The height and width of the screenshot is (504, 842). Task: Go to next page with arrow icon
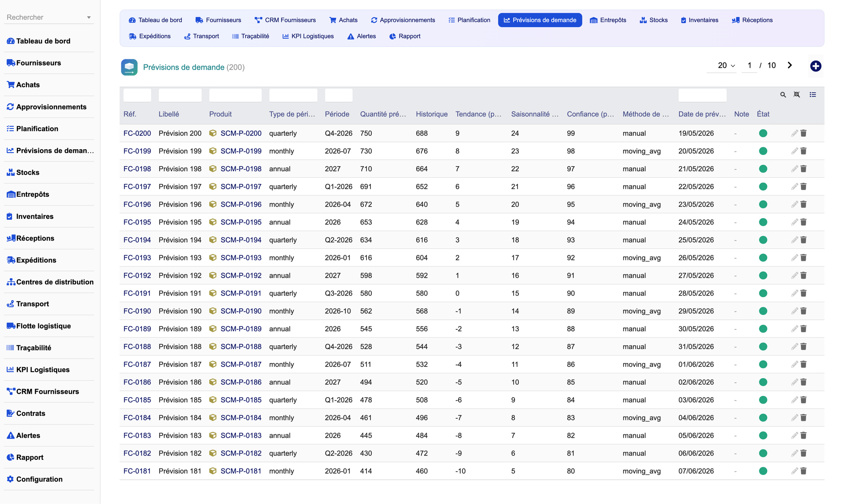790,65
